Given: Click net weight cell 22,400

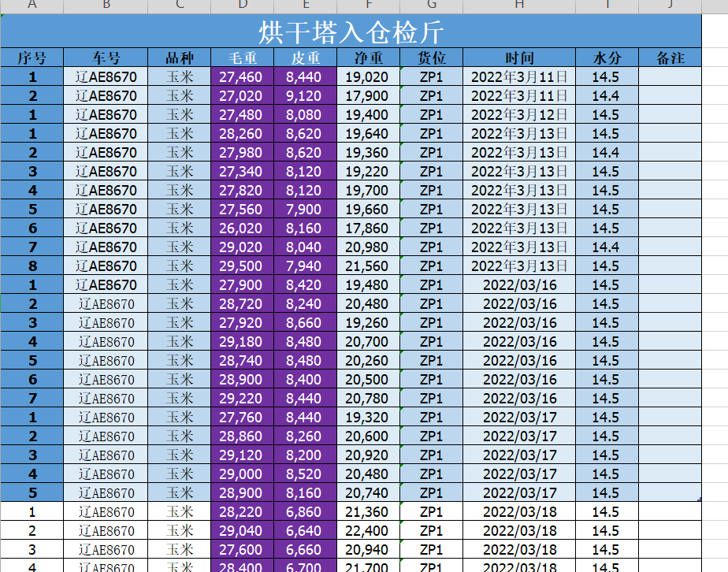Looking at the screenshot, I should tap(369, 531).
